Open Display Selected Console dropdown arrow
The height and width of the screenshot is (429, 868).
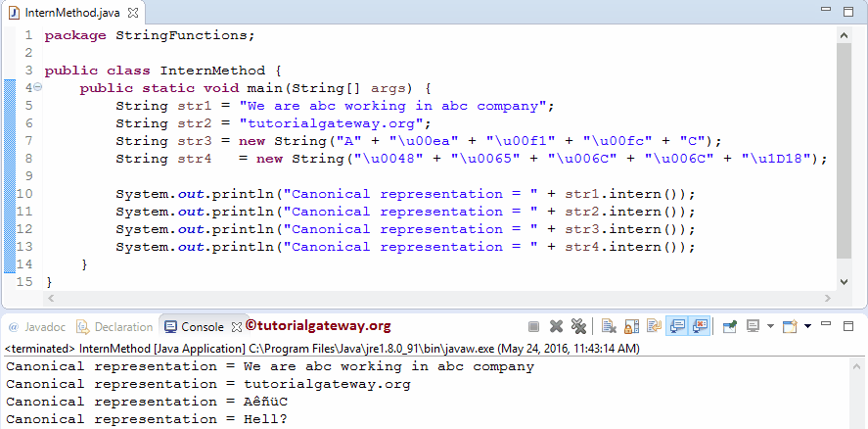pyautogui.click(x=770, y=326)
